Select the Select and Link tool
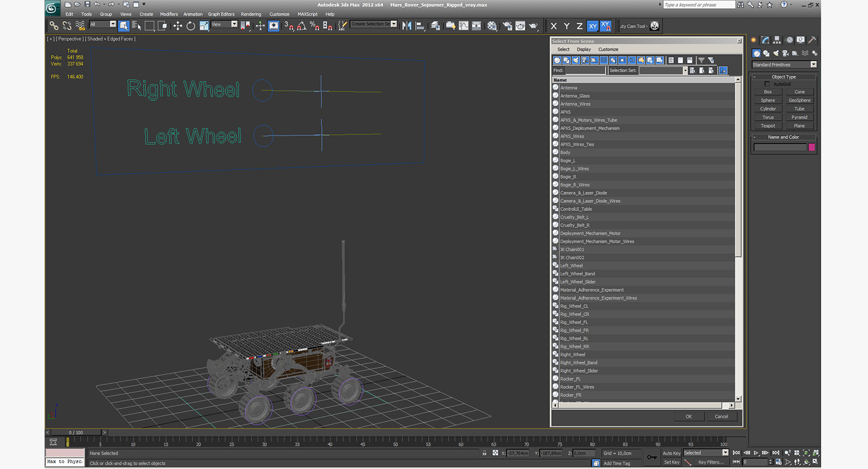Screen dimensions: 868x469 [x=54, y=26]
